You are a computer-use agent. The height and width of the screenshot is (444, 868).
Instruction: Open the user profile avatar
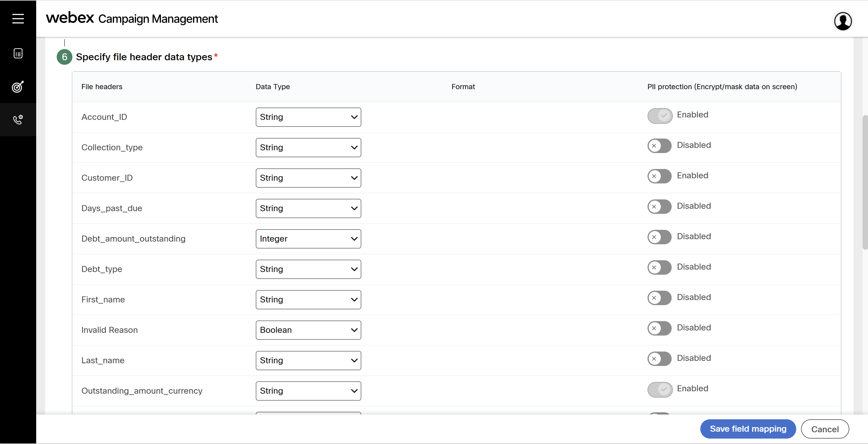[x=843, y=21]
